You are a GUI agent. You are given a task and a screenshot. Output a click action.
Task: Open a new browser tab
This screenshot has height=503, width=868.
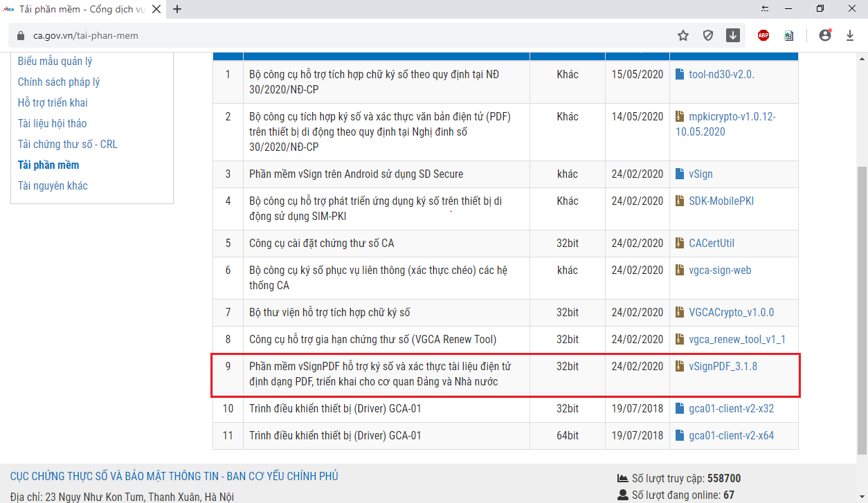pos(177,9)
